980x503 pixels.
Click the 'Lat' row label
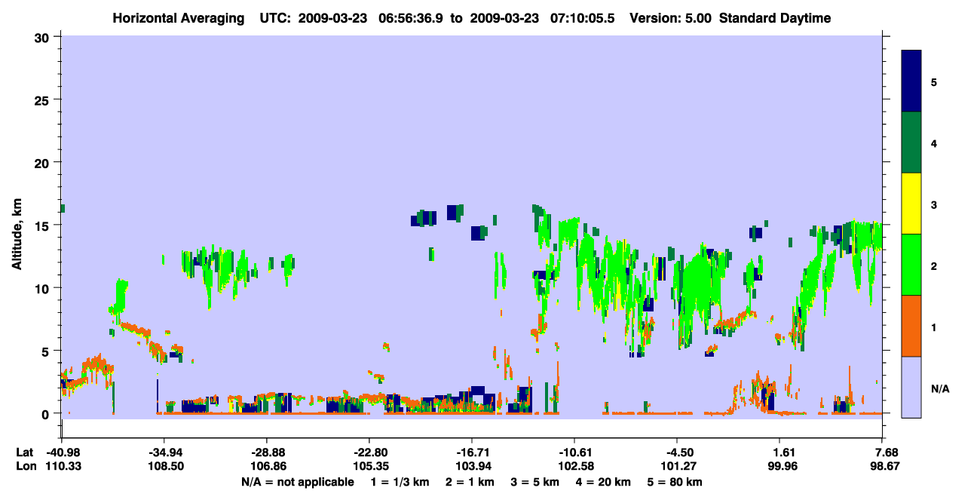coord(25,452)
